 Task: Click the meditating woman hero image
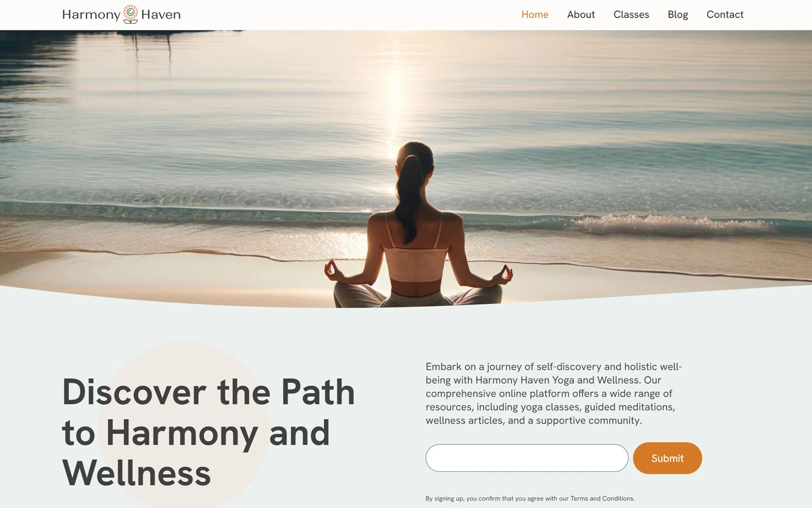(406, 169)
